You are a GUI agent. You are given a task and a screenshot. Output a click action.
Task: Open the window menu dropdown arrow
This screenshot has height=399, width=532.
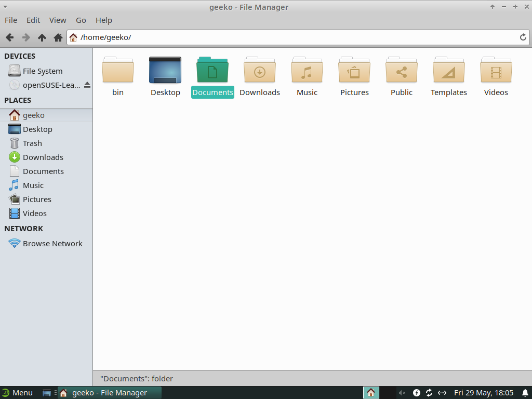(5, 7)
